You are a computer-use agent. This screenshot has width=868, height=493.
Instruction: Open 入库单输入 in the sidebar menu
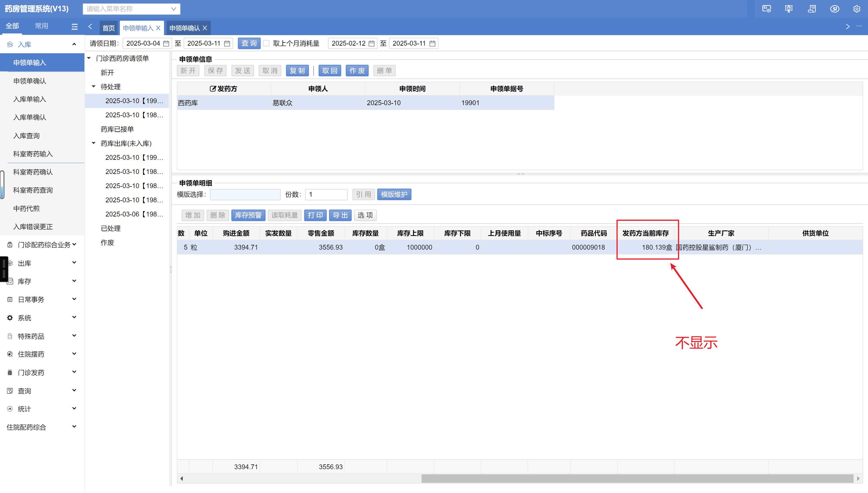tap(29, 99)
